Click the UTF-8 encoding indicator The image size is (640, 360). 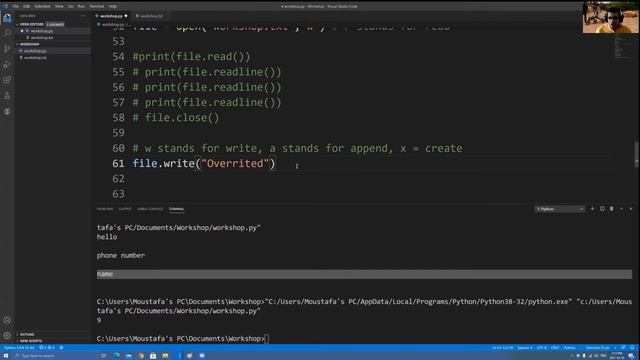point(542,348)
